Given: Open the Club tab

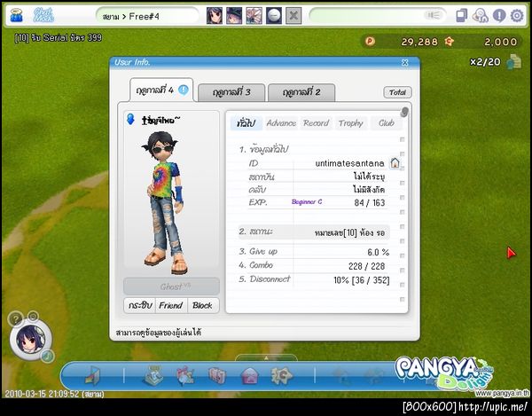Looking at the screenshot, I should [x=387, y=123].
